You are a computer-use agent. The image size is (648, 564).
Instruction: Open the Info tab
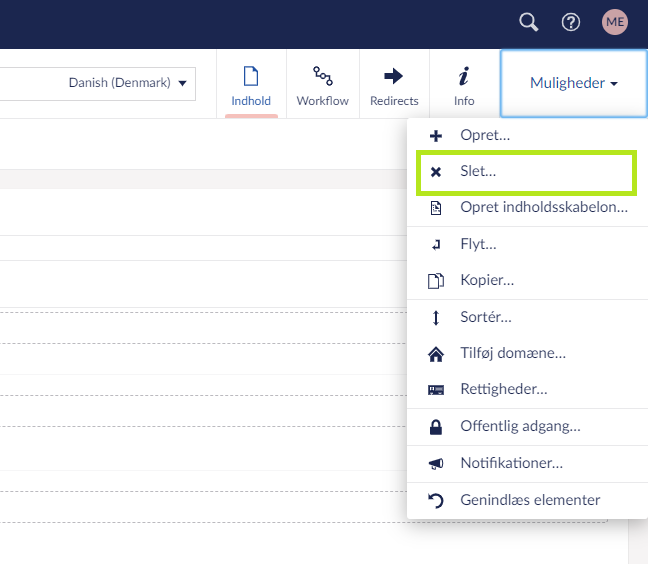click(x=464, y=85)
